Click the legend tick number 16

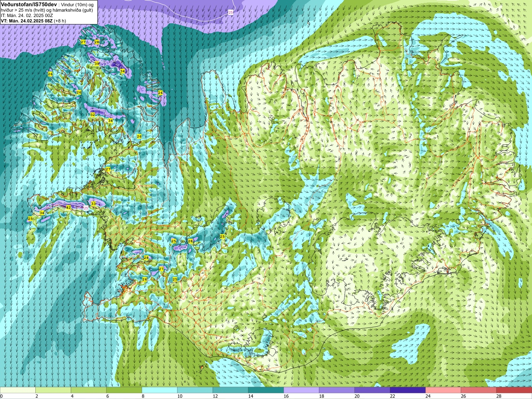286,396
